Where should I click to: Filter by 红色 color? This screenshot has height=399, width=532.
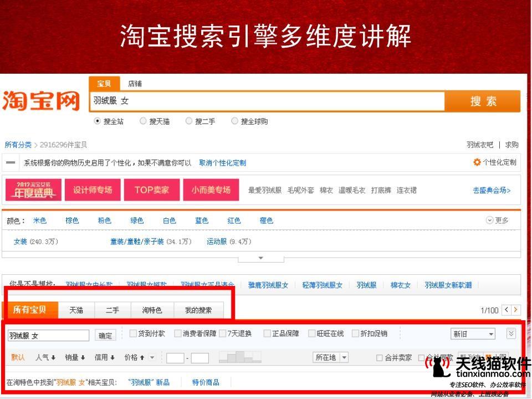point(234,221)
